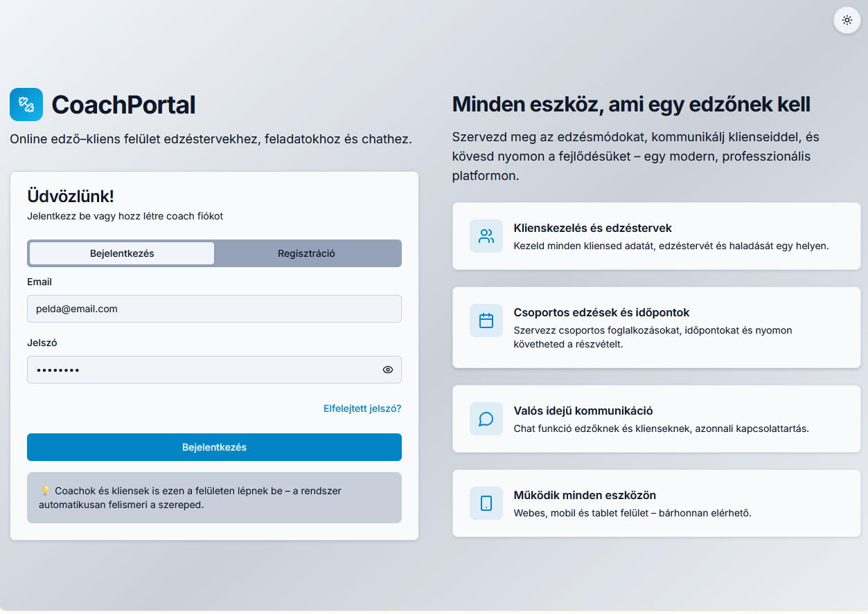This screenshot has width=868, height=614.
Task: Toggle the light/dark theme sun icon
Action: coord(847,20)
